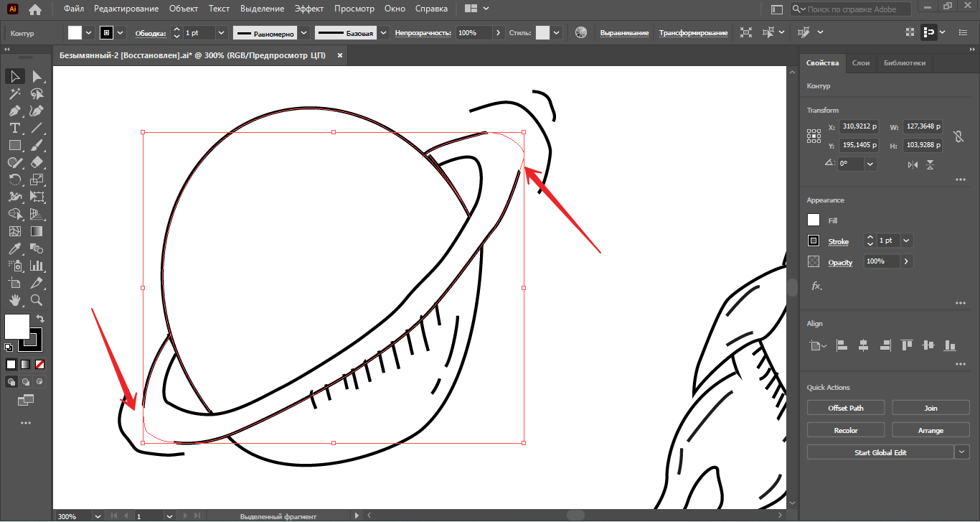Select the Blend tool
980x522 pixels.
37,248
